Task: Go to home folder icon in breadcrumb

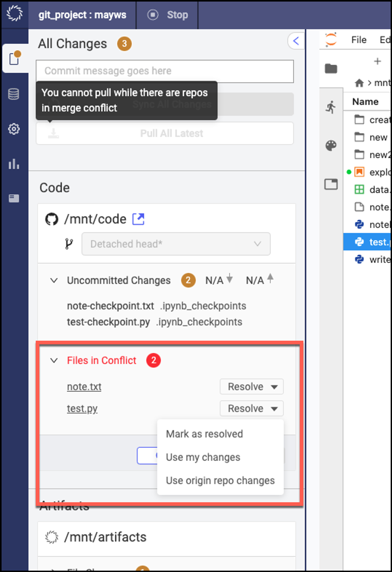Action: click(x=359, y=83)
